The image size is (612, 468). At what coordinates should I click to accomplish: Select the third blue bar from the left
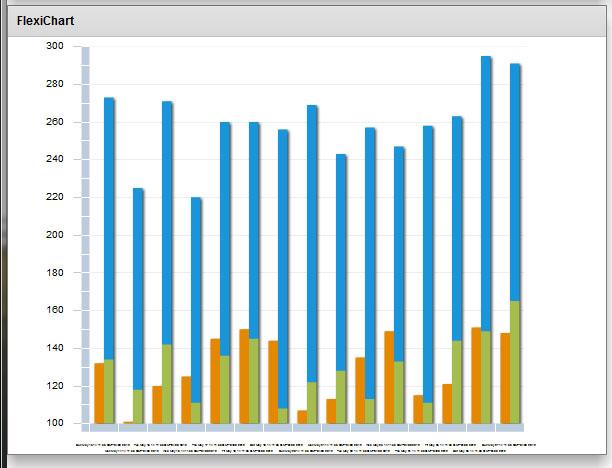(167, 220)
